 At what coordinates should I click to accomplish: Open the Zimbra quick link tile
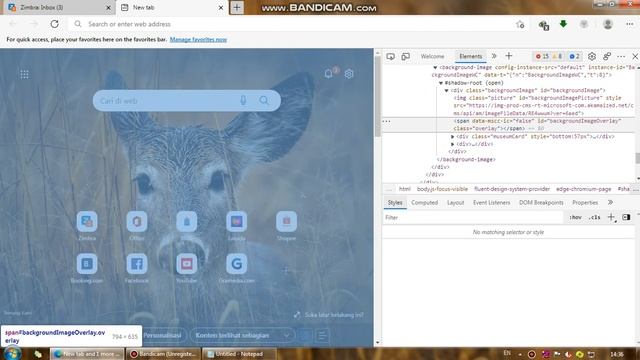pos(87,222)
